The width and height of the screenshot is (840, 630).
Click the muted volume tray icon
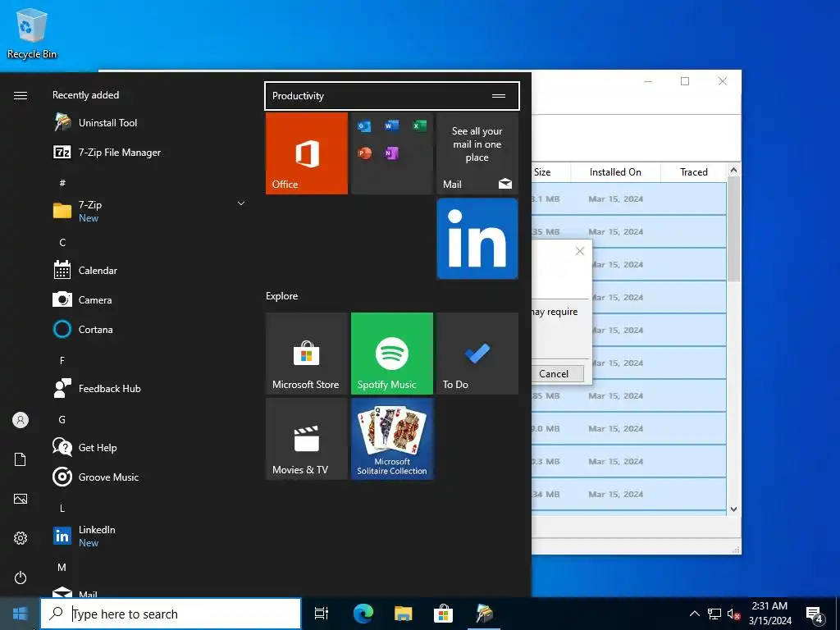click(x=733, y=614)
